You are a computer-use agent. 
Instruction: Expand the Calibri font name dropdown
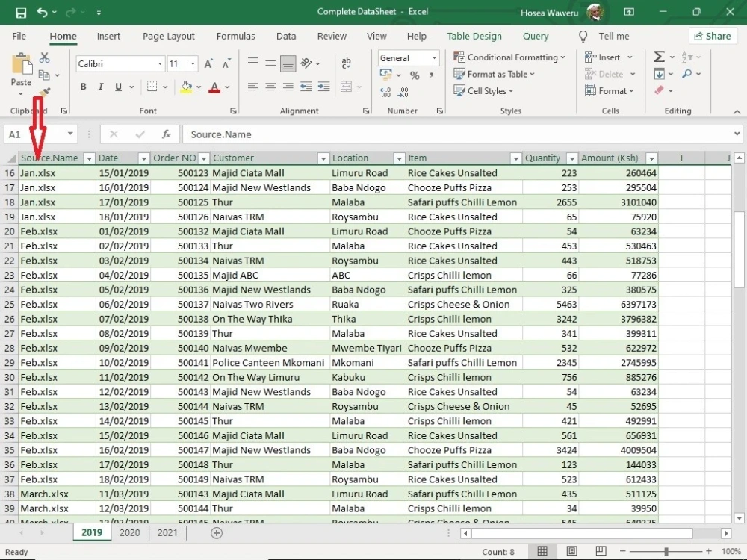coord(160,63)
